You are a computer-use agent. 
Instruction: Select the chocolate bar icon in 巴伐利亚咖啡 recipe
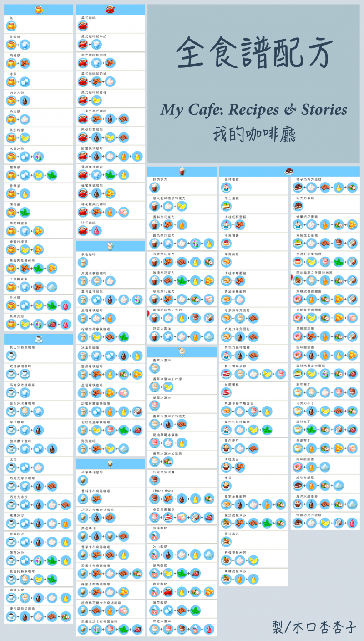124,138
